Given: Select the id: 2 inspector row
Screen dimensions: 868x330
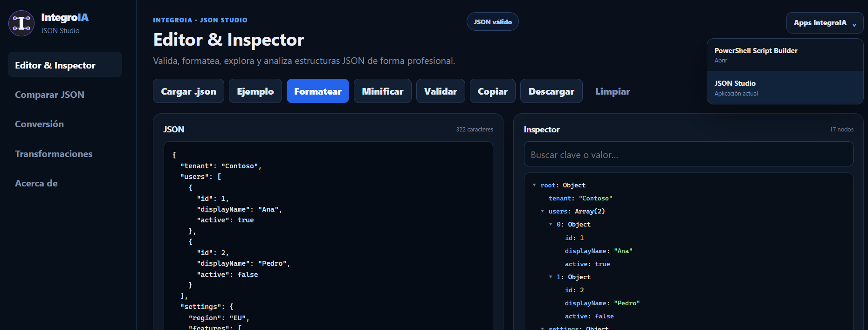Looking at the screenshot, I should point(574,290).
